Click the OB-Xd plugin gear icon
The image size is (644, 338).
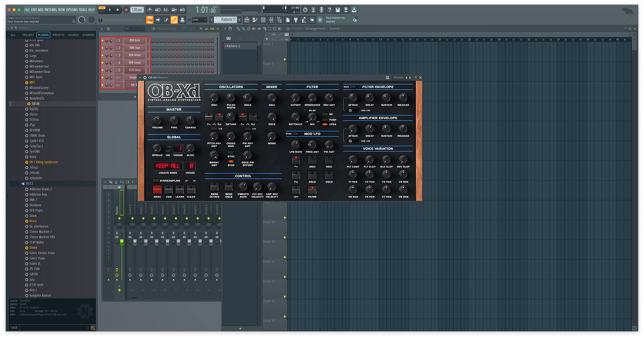coord(145,77)
